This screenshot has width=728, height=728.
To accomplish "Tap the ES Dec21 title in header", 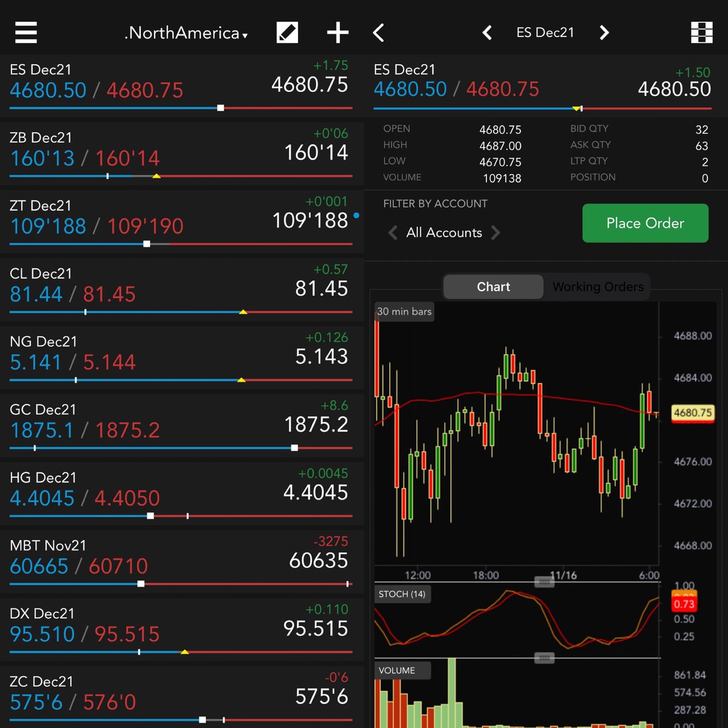I will [545, 33].
